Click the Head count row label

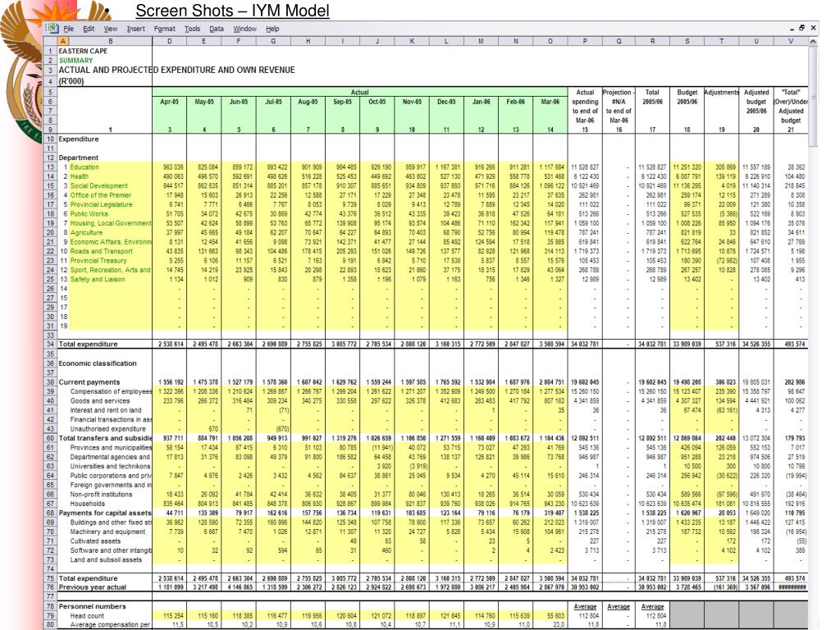point(87,615)
